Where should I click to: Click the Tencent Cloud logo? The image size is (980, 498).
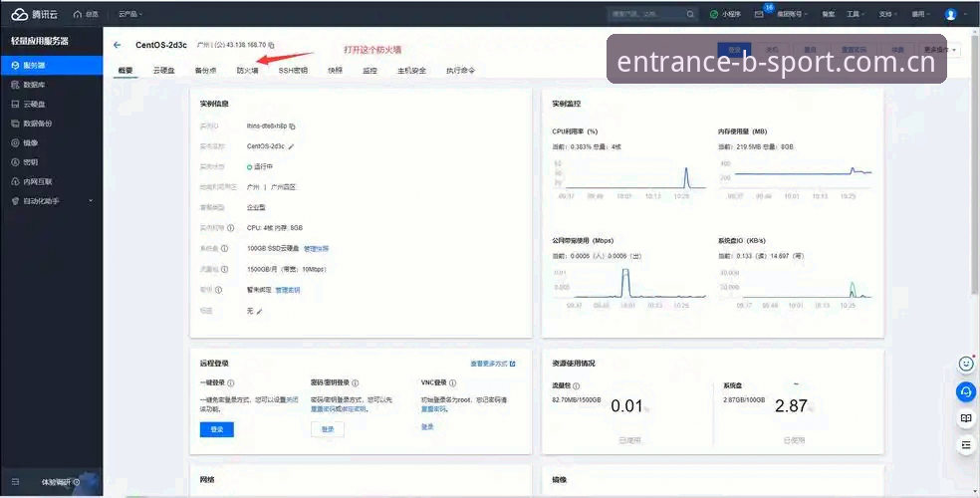(x=34, y=14)
